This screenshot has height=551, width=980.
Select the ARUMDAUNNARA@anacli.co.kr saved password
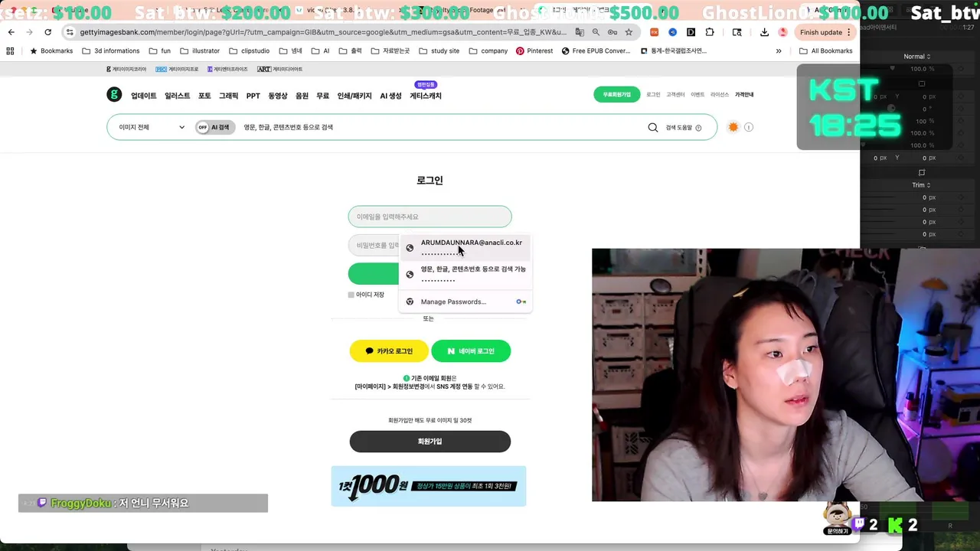point(465,247)
